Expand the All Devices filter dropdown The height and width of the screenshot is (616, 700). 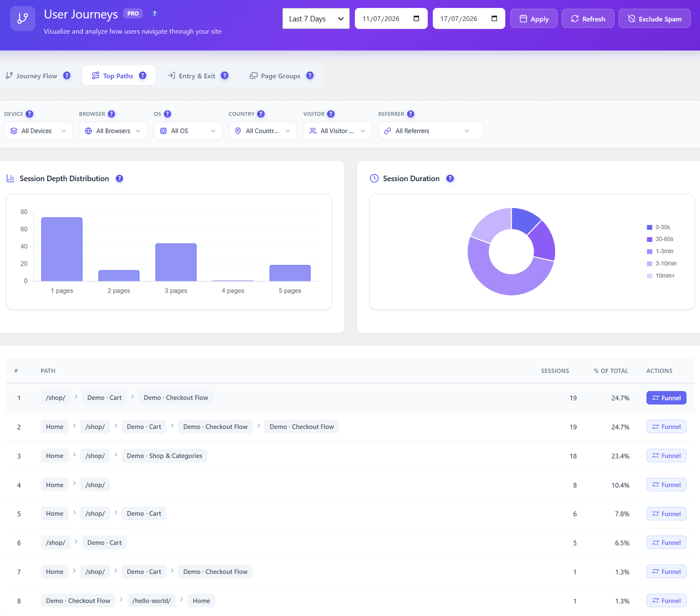[38, 131]
